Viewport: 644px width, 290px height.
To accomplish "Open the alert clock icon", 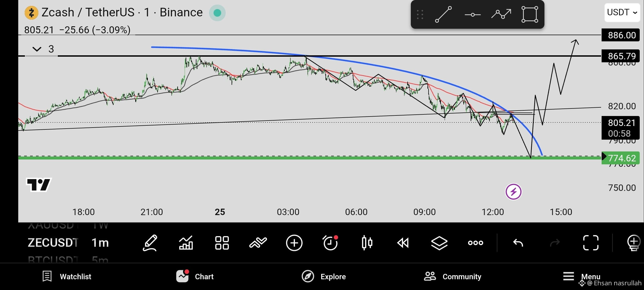I will tap(330, 243).
